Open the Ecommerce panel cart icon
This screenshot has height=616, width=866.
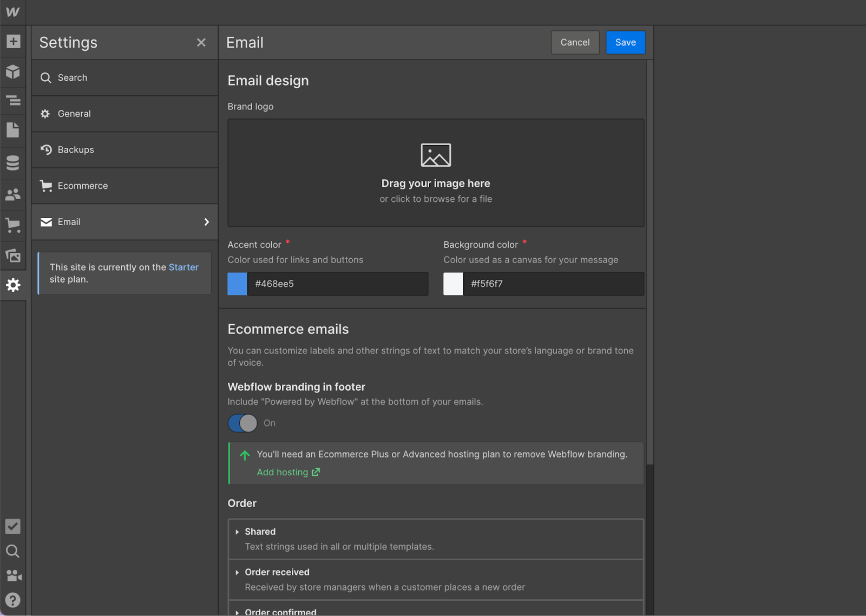click(x=13, y=225)
